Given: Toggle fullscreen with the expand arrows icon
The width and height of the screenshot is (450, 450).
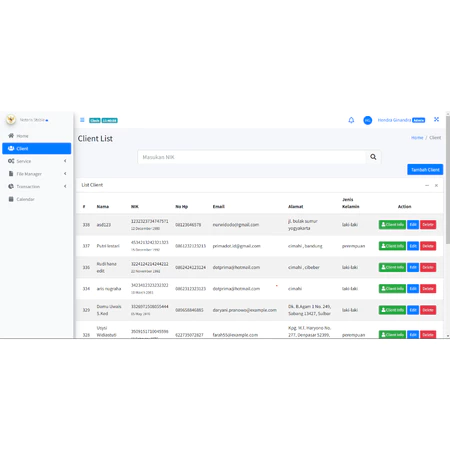Looking at the screenshot, I should tap(436, 119).
